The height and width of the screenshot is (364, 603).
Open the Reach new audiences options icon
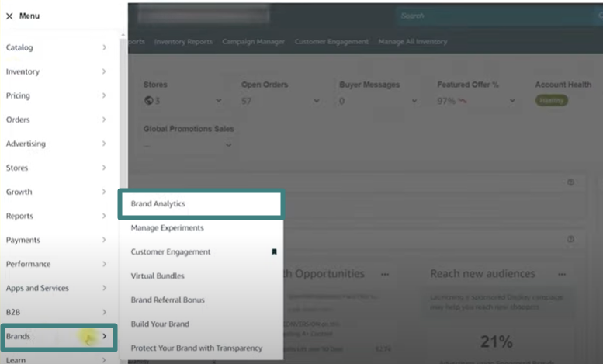562,274
